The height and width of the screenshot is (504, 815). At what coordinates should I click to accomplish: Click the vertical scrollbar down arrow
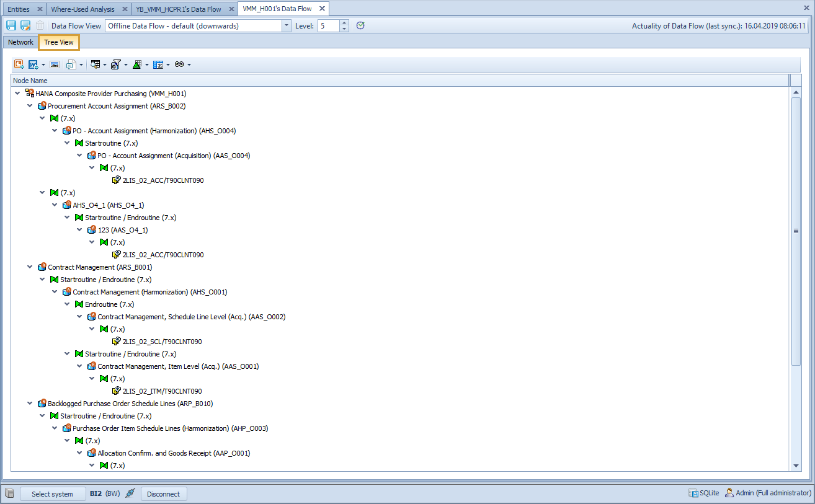pyautogui.click(x=796, y=466)
